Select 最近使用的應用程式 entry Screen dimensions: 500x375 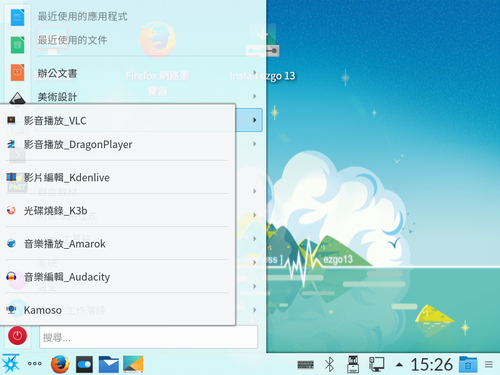(82, 16)
